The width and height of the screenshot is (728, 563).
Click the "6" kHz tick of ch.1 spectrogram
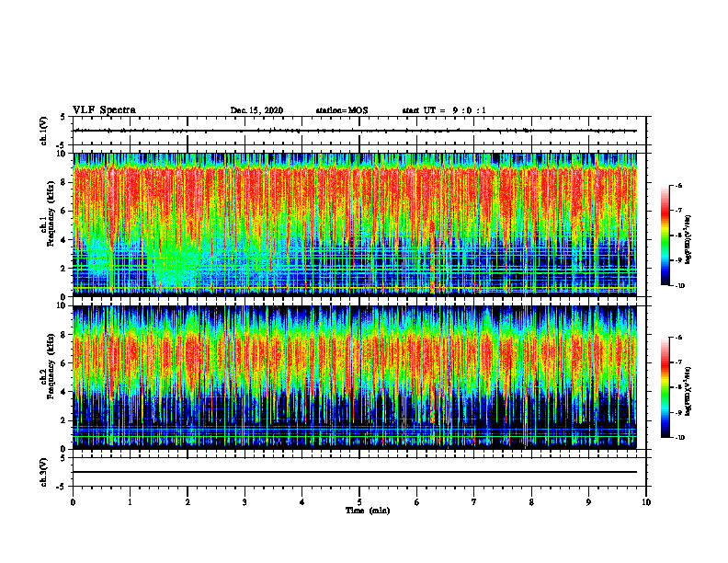point(64,212)
